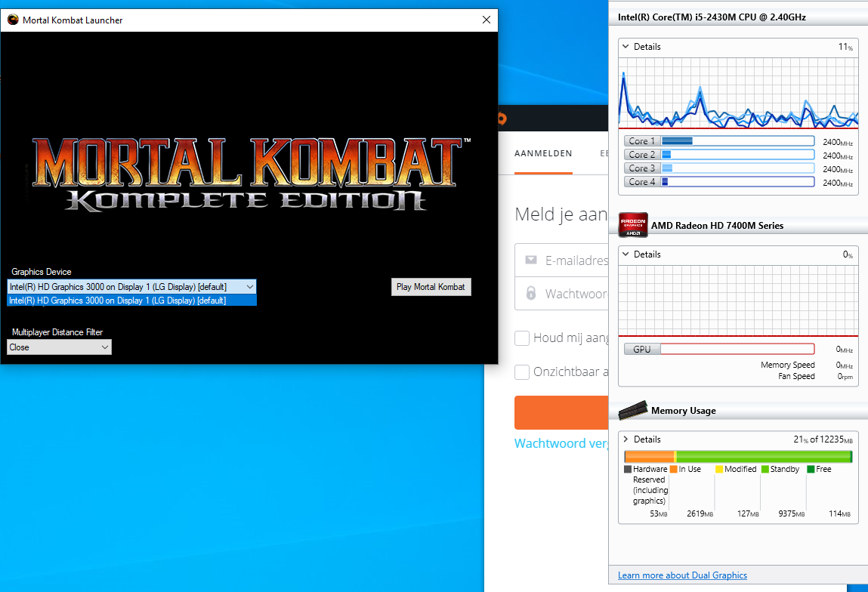Tick the 'Houd mij aangemeld' checkbox

click(522, 338)
